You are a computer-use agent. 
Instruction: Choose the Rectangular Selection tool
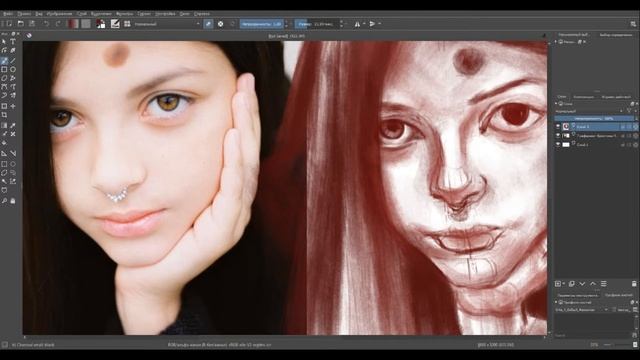point(4,164)
